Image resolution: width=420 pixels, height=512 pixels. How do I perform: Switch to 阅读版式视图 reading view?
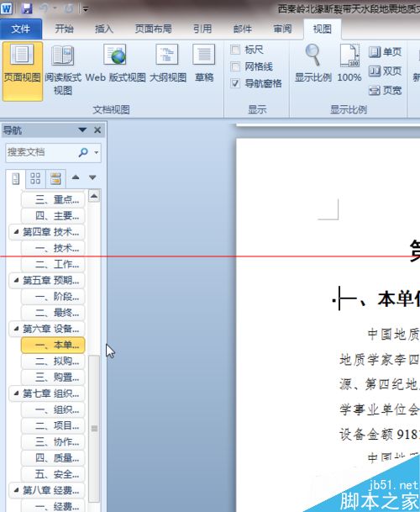click(63, 71)
